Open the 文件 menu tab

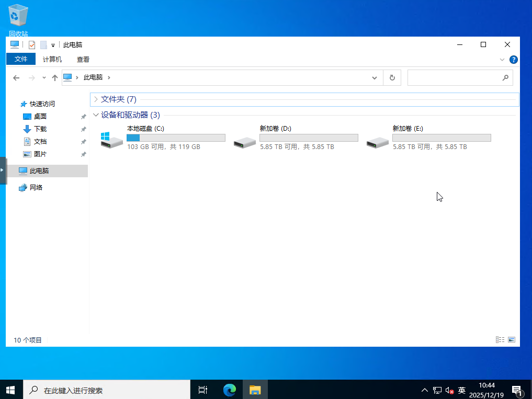tap(21, 59)
